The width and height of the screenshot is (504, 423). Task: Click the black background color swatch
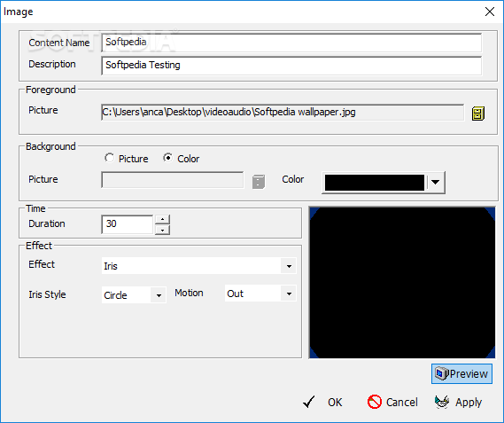(x=375, y=183)
